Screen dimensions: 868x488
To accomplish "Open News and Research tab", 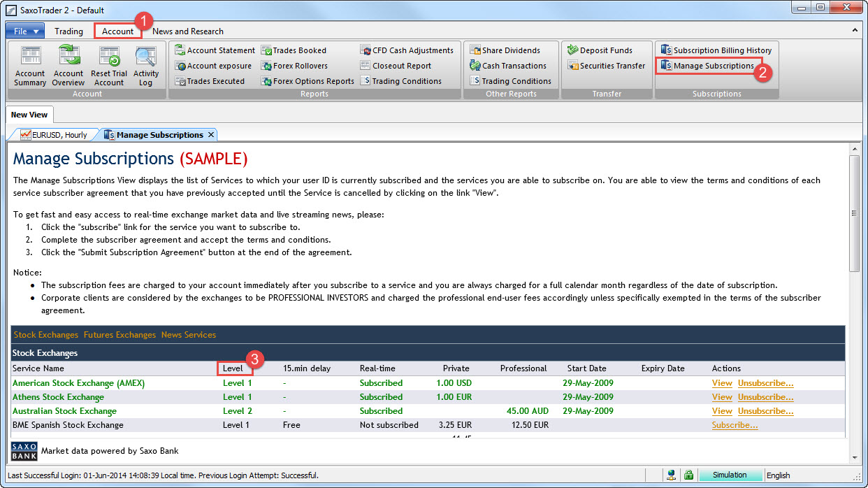I will (x=188, y=31).
